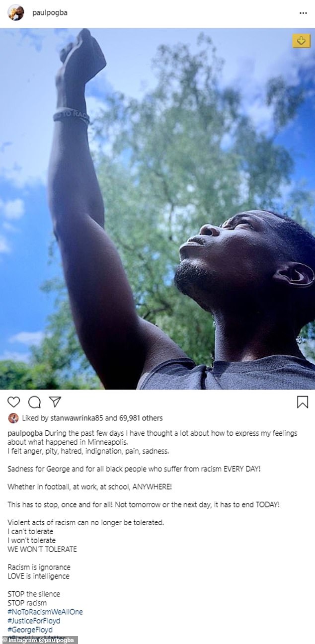Like the post with the heart icon

coord(14,402)
